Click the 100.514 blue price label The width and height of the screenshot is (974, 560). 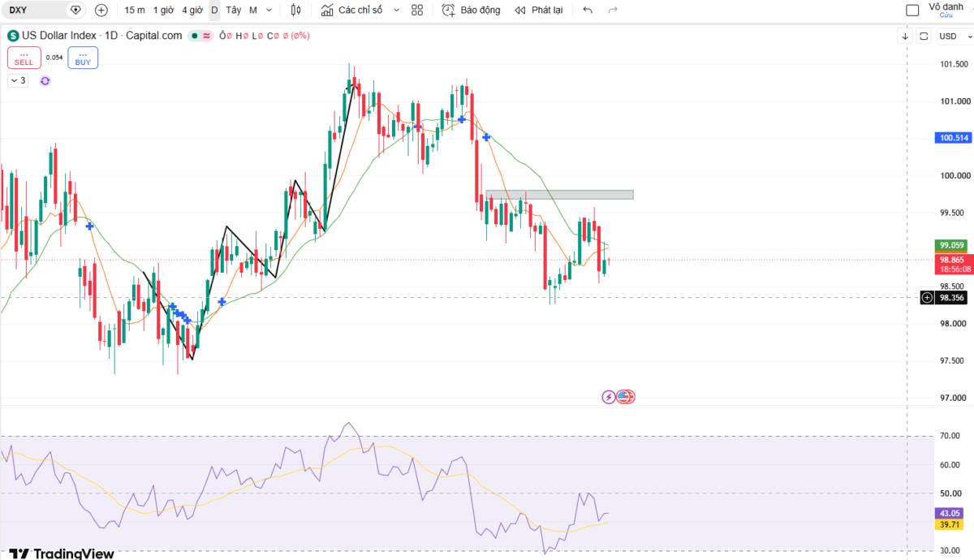click(953, 138)
